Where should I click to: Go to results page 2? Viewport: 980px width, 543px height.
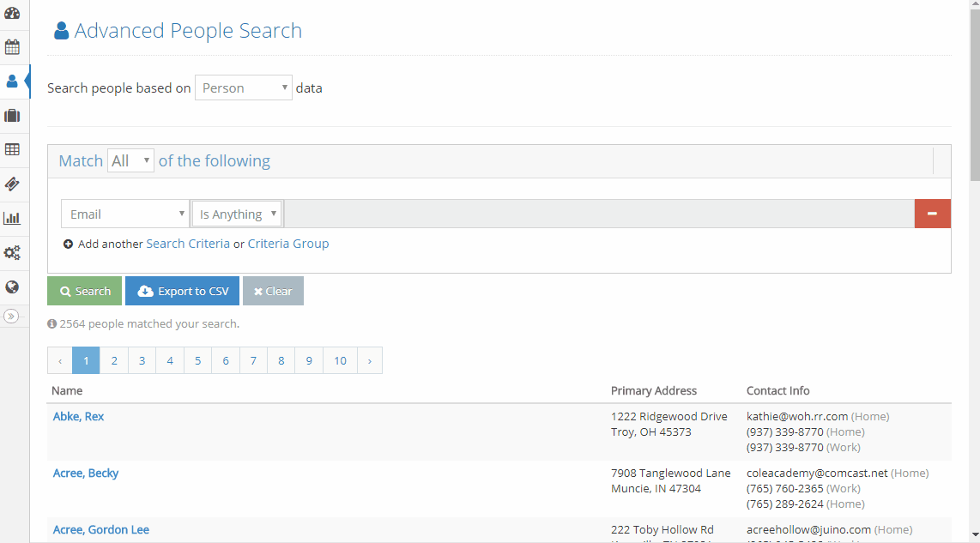(114, 360)
